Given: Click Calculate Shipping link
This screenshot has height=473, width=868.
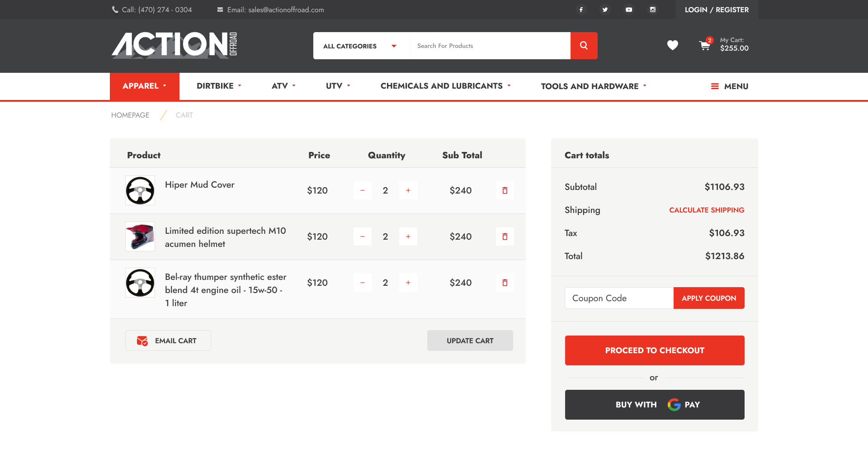Looking at the screenshot, I should 707,210.
